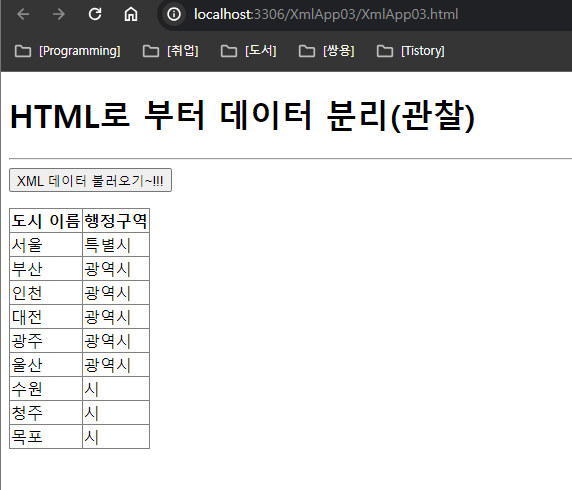Select the 수원 table cell
The image size is (572, 490).
pos(46,389)
